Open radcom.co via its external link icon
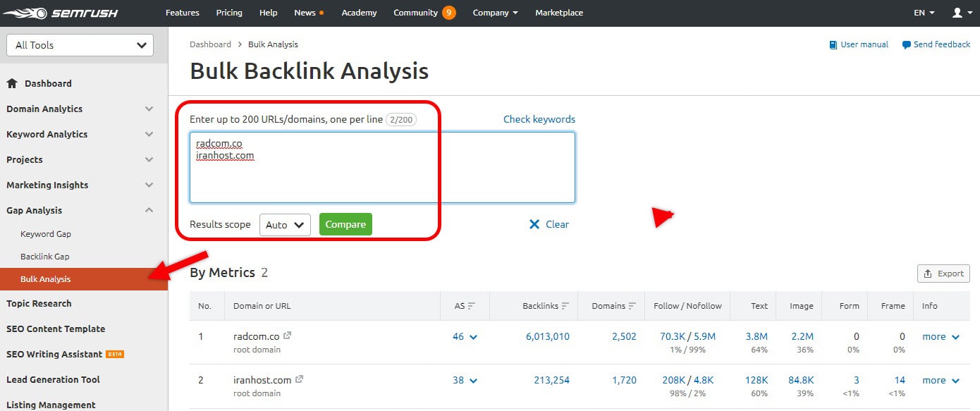The image size is (980, 411). [288, 335]
